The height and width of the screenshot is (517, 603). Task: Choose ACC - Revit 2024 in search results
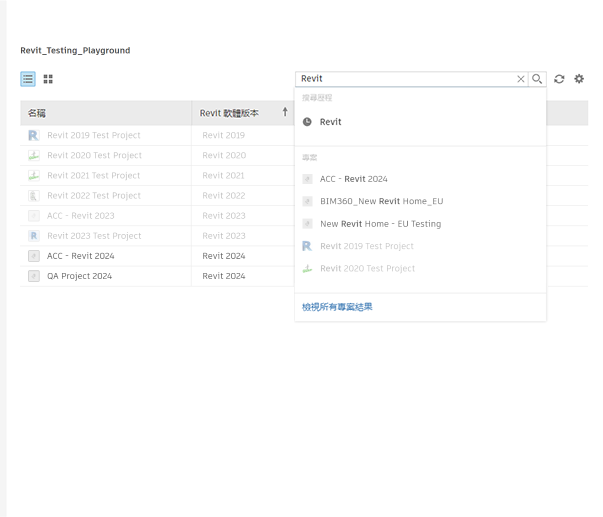tap(420, 179)
